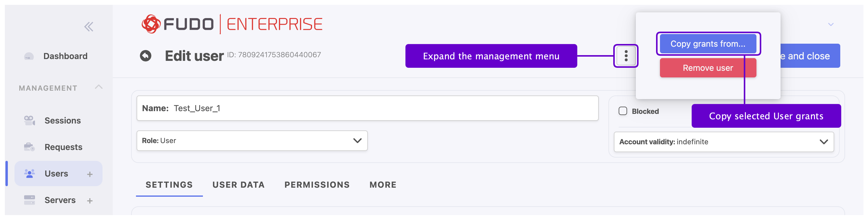Click the Name input field
This screenshot has width=868, height=222.
pyautogui.click(x=367, y=108)
